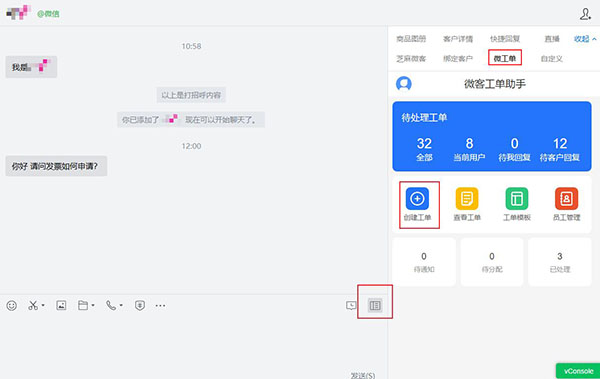Switch to 绑定客户 tab
Screen dimensions: 600x379
458,59
